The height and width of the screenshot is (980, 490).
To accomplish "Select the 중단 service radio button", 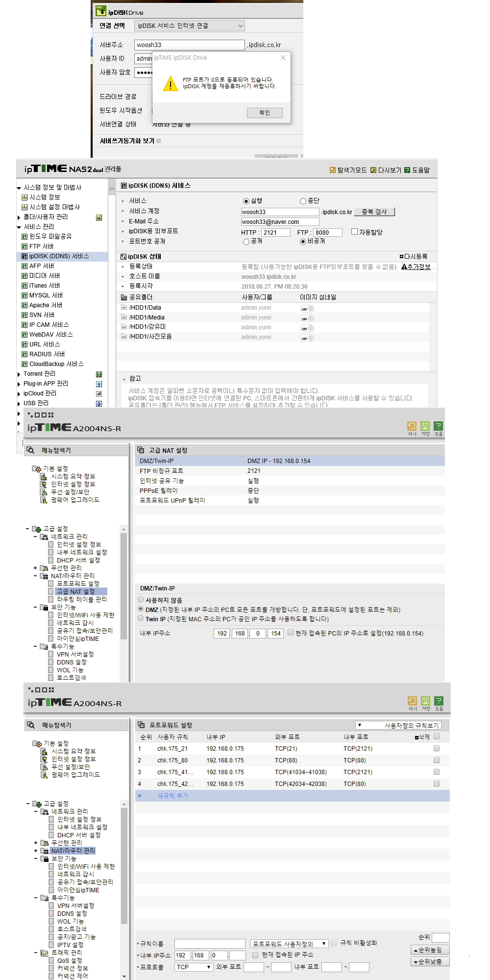I will [x=303, y=201].
